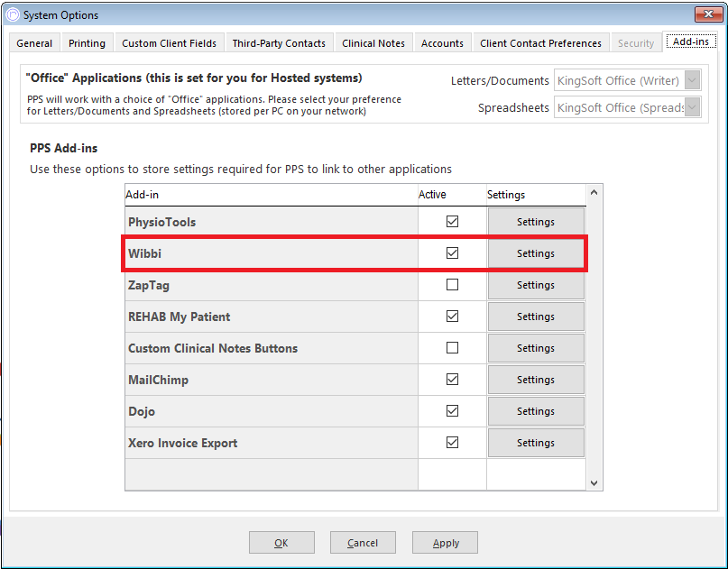Switch to the Accounts tab
Viewport: 728px width, 569px height.
coord(442,43)
